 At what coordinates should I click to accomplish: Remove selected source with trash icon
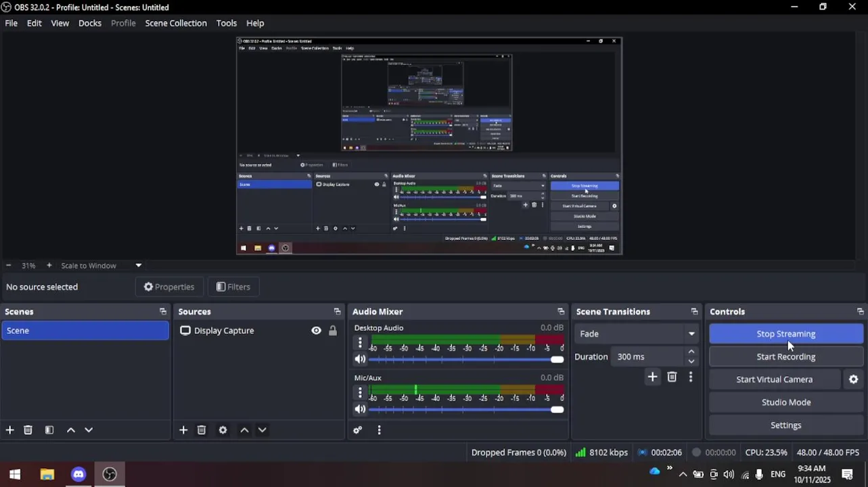coord(202,430)
